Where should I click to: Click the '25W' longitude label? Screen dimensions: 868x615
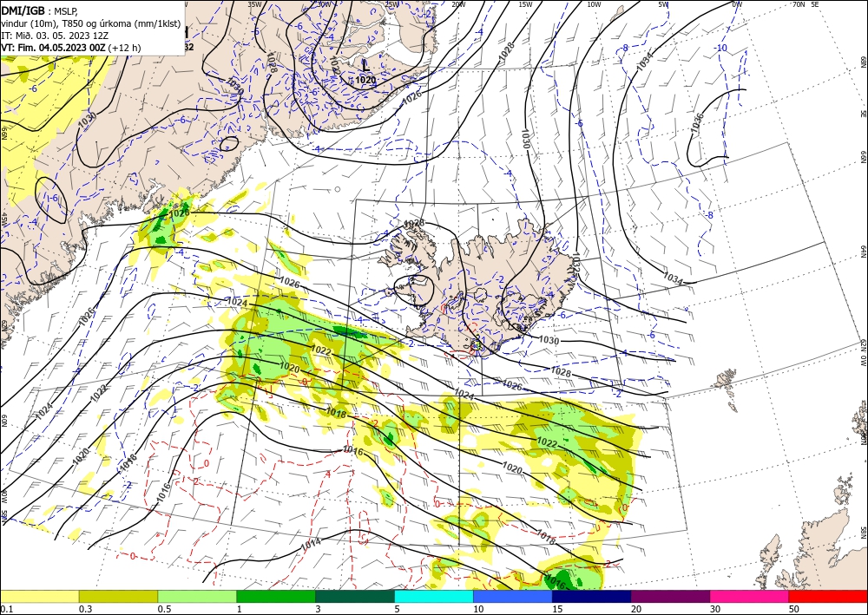click(391, 4)
